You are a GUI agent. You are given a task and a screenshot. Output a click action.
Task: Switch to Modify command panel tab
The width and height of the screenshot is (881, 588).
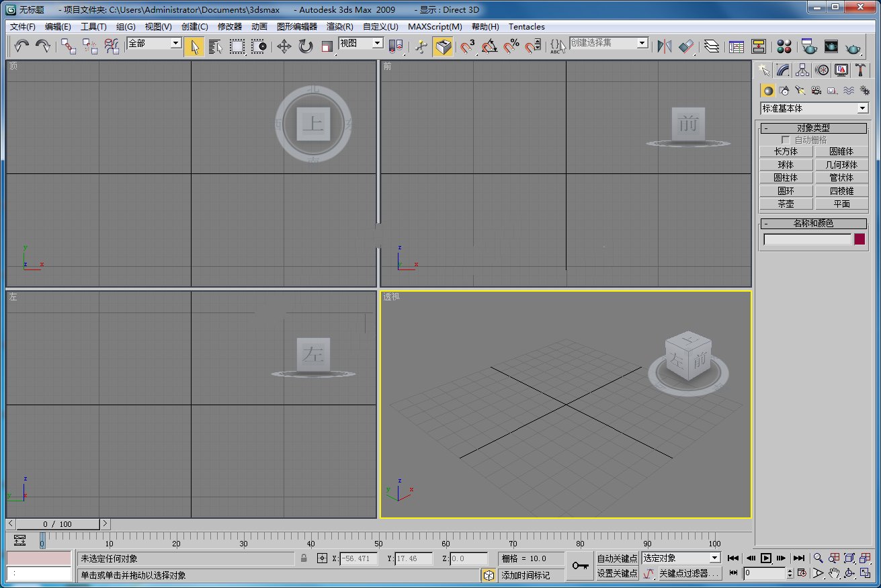point(783,70)
